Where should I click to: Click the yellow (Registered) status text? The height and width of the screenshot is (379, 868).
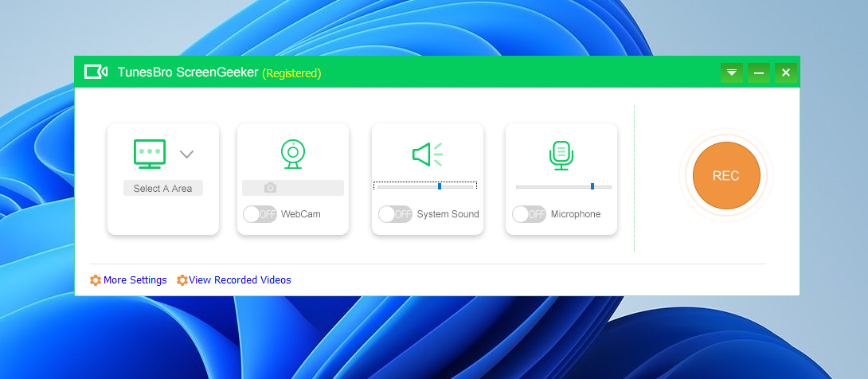click(291, 73)
